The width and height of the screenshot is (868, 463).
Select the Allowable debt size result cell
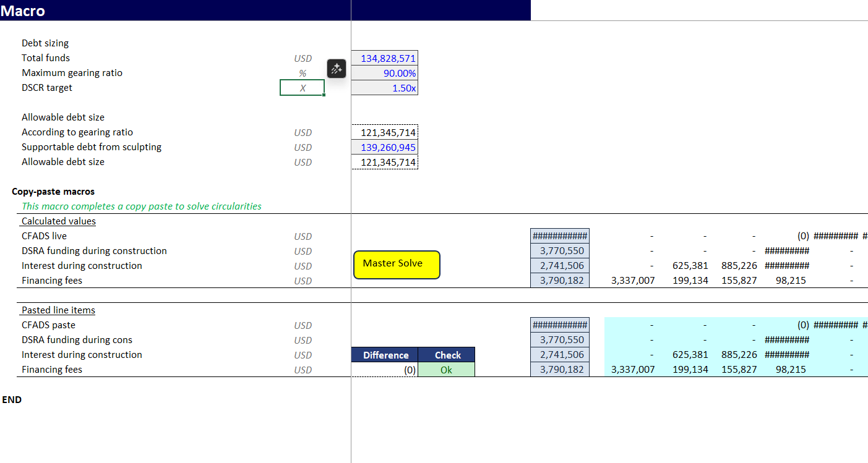[x=384, y=162]
